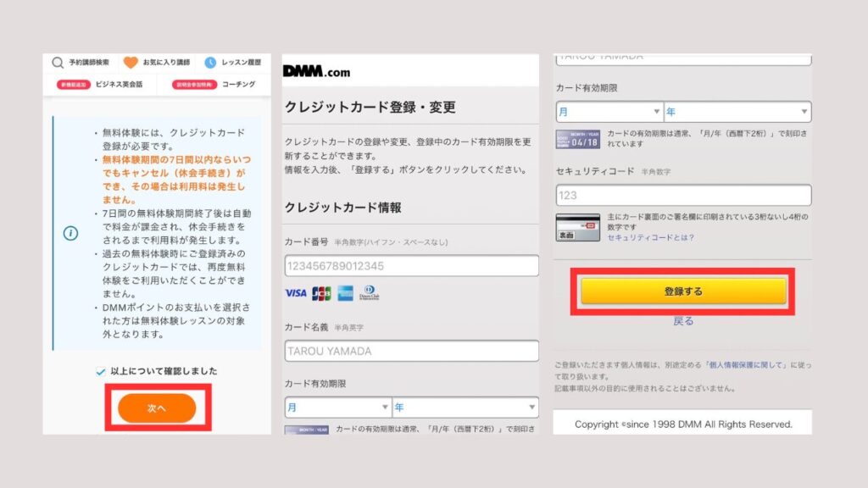Click the yellow 登録する button
Image resolution: width=868 pixels, height=488 pixels.
tap(683, 291)
